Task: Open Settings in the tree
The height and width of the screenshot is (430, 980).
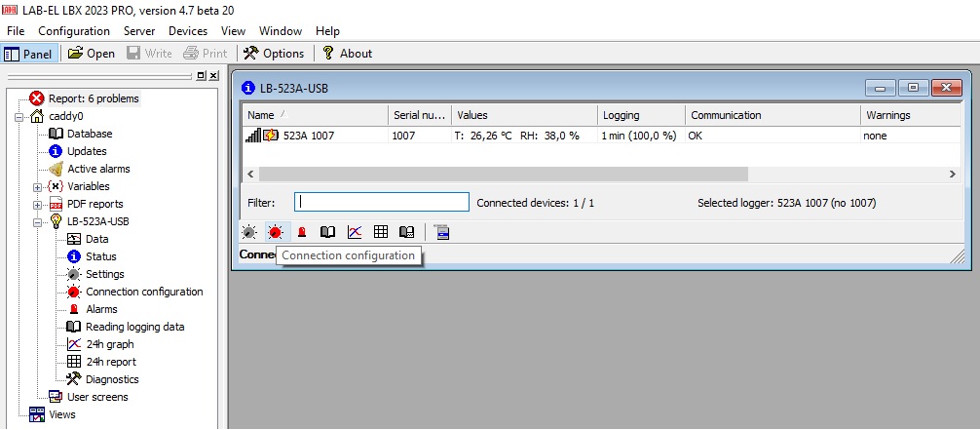Action: (105, 274)
